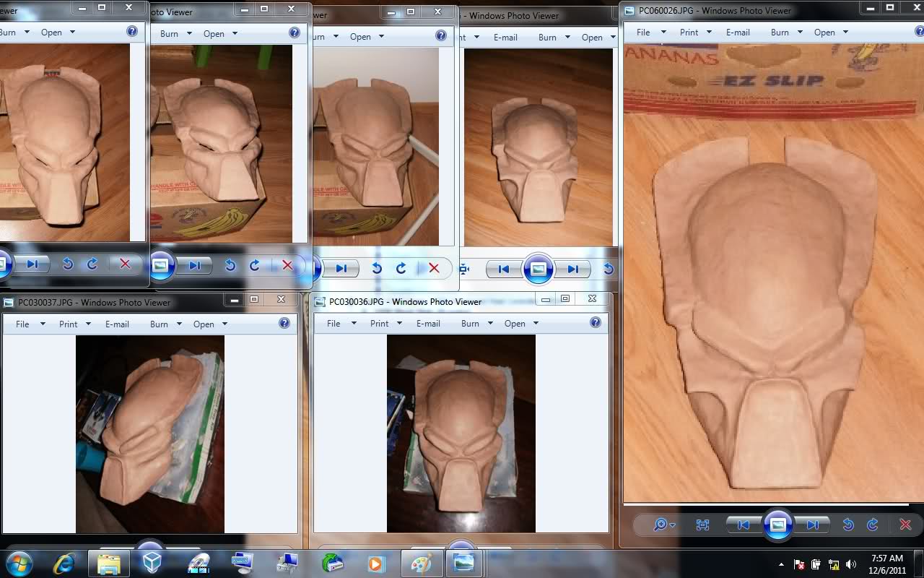Next photo in window left of PC060026.JPG
This screenshot has width=924, height=578.
tap(572, 269)
